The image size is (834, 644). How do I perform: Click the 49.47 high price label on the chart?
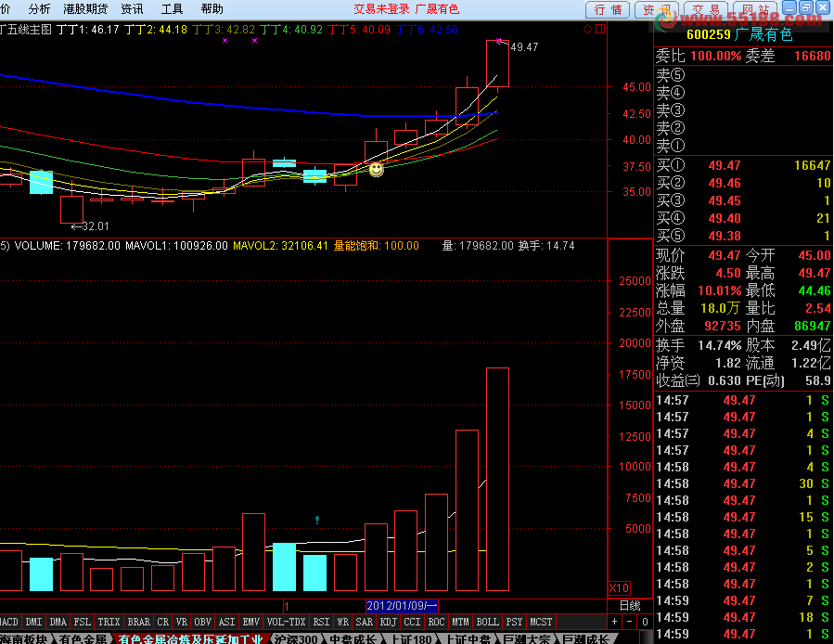(x=524, y=46)
